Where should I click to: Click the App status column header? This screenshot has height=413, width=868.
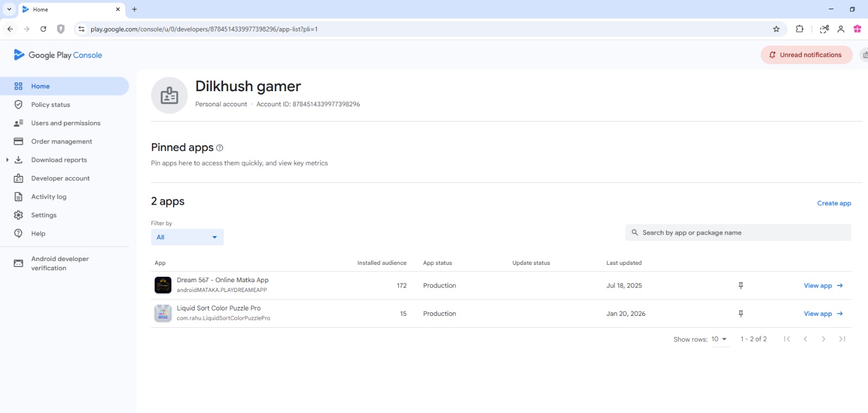click(437, 263)
